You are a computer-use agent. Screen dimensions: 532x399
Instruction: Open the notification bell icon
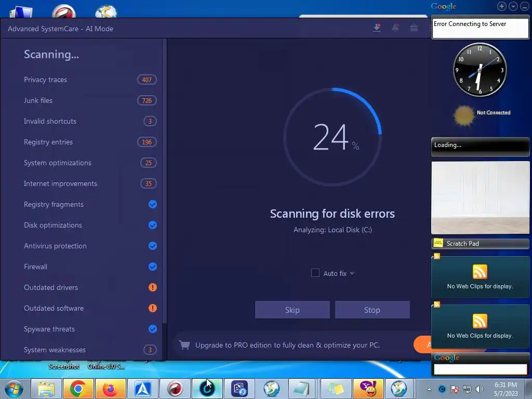click(395, 28)
